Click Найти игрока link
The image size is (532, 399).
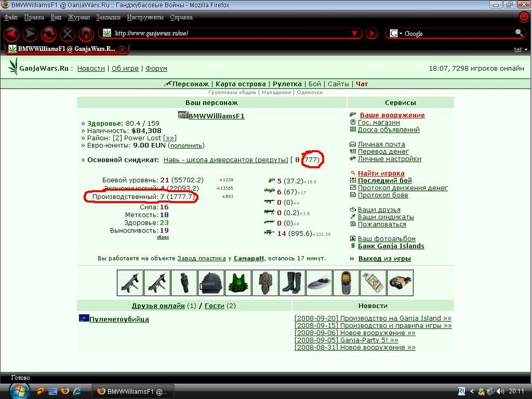(381, 173)
